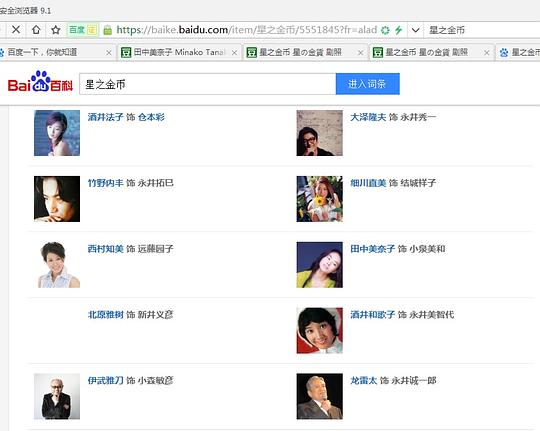Close the first 星之金币 星の金貨 tab

(360, 53)
